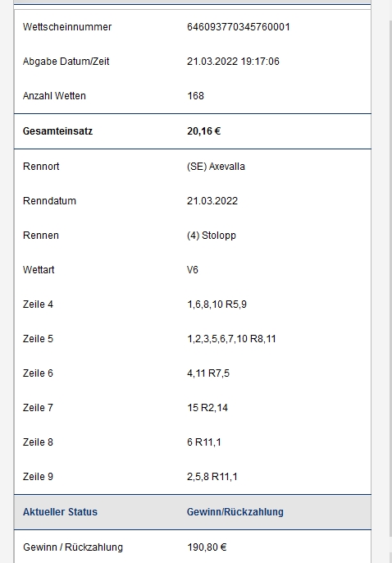
Task: Click Zeile 7 selection 15 R2,14
Action: pyautogui.click(x=207, y=408)
